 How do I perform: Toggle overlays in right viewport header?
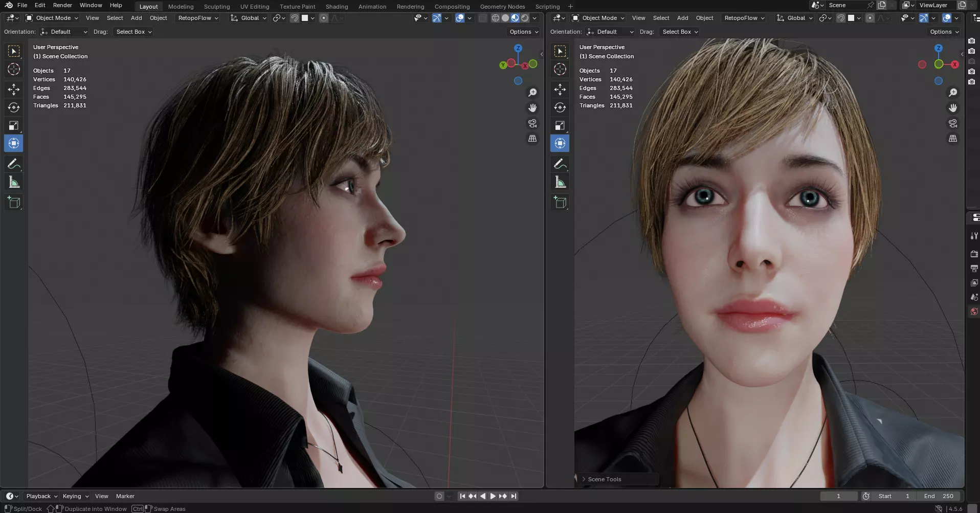tap(947, 18)
